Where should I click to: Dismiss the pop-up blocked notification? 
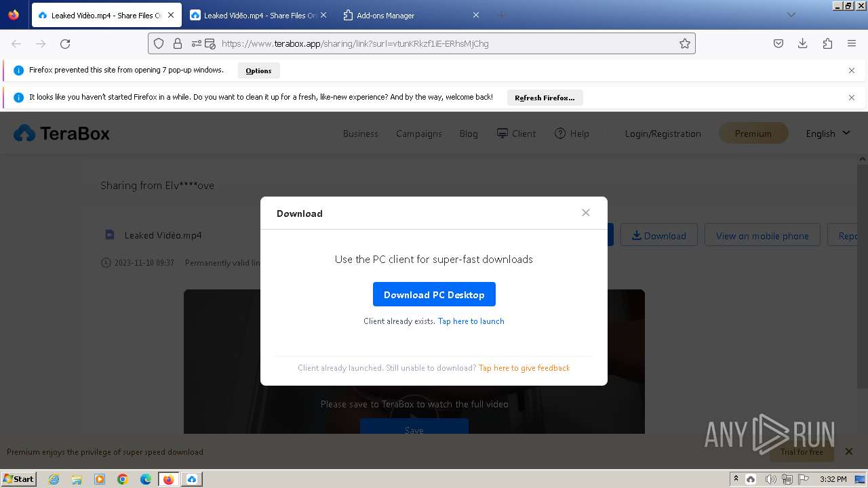852,70
